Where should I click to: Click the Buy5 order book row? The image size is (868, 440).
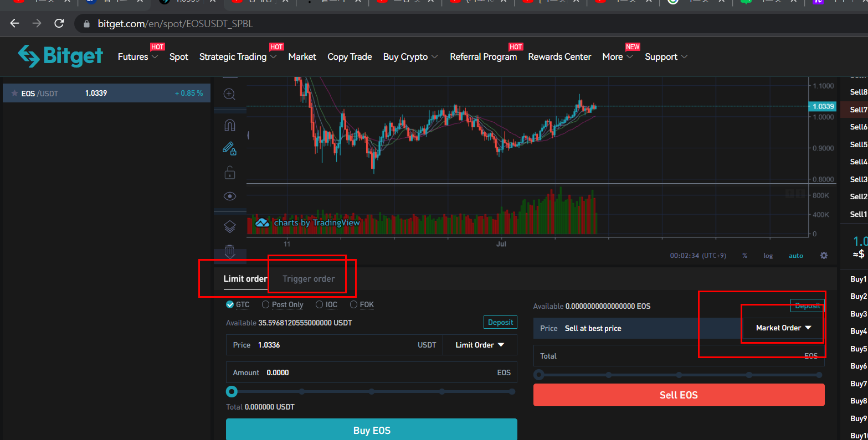coord(854,349)
